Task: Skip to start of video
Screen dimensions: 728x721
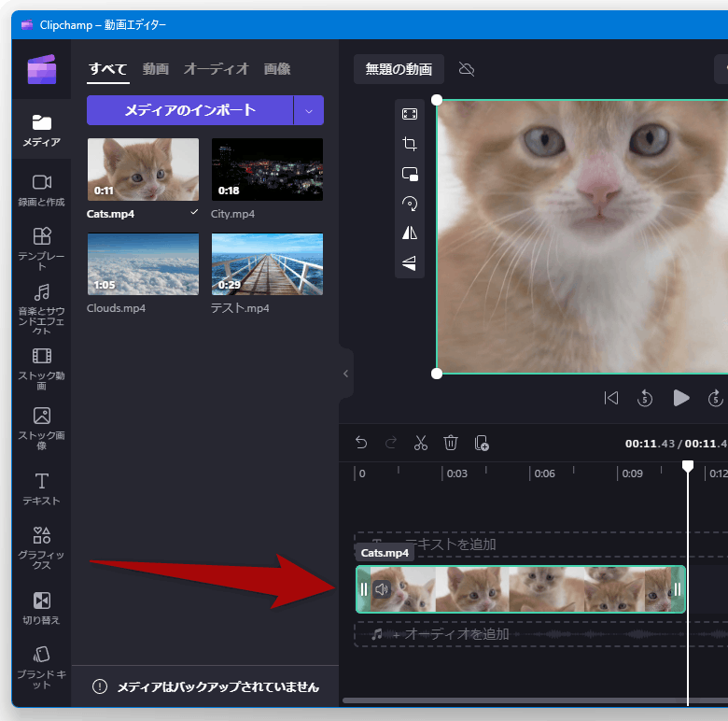Action: [611, 398]
